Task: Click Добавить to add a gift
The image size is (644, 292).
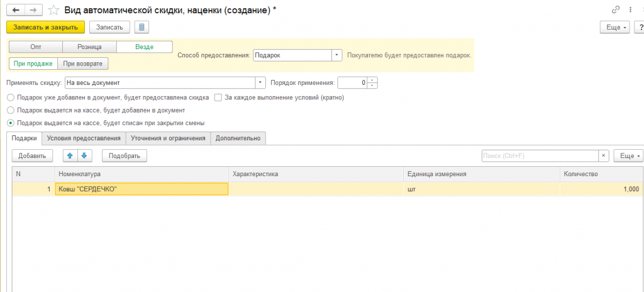Action: pos(33,156)
